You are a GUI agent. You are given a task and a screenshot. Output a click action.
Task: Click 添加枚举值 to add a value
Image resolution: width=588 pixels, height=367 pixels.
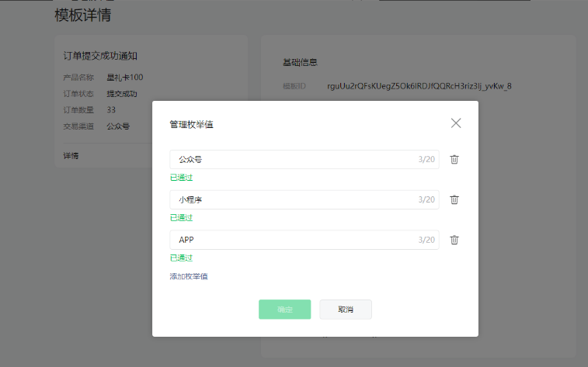point(189,276)
